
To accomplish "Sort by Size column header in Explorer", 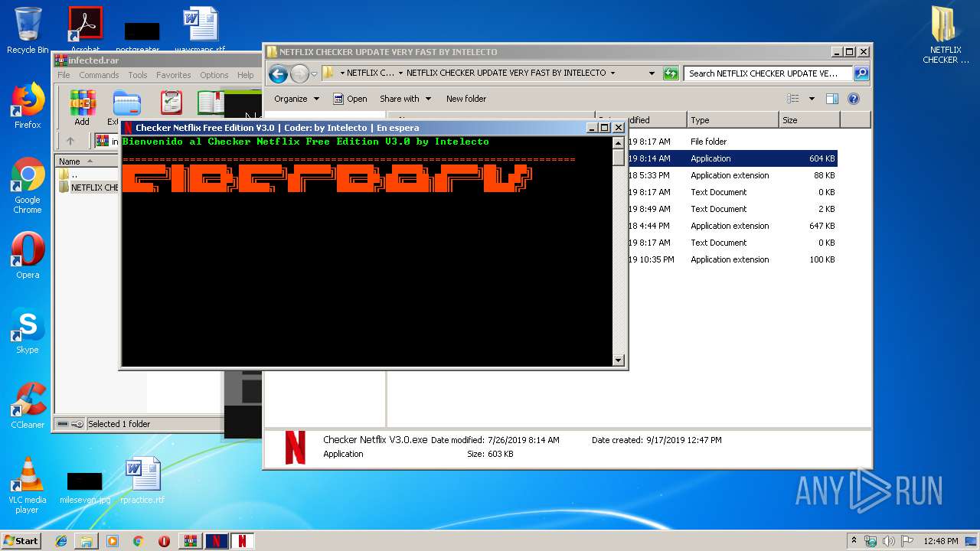I will click(808, 120).
